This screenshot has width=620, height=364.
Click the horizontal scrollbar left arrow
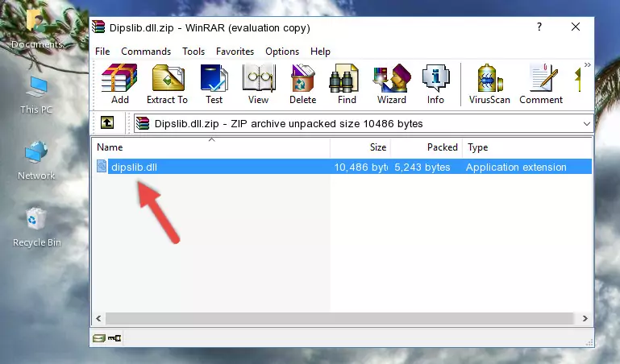[x=98, y=318]
